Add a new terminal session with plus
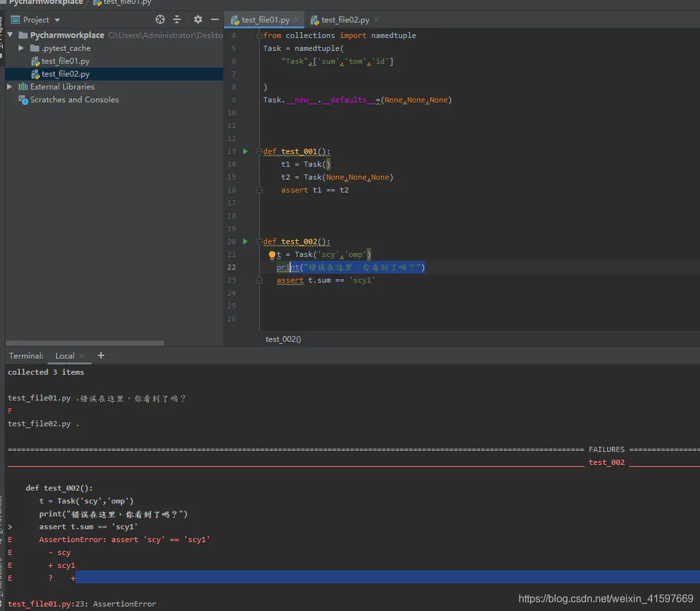700x611 pixels. (x=101, y=355)
